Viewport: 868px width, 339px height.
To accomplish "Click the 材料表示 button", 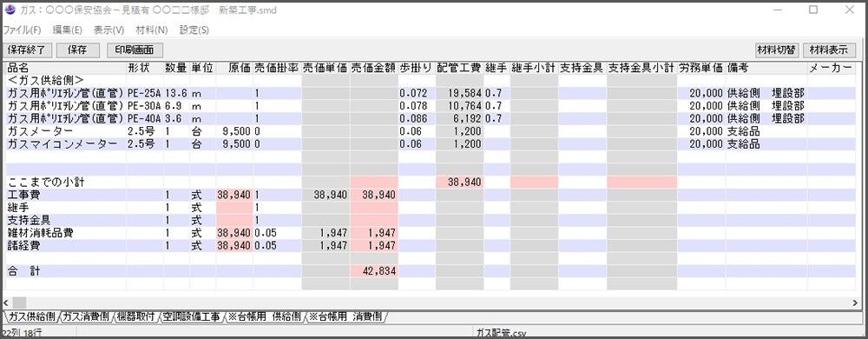I will [829, 50].
